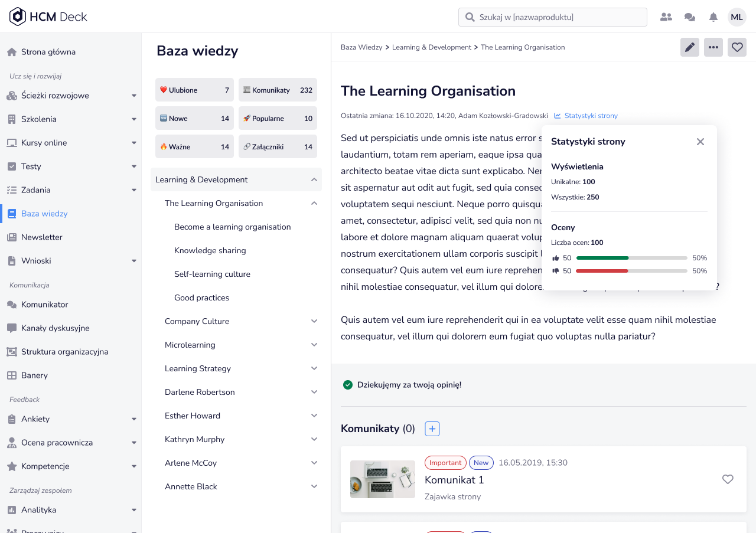Go to Komunikator in sidebar
Image resolution: width=756 pixels, height=533 pixels.
(44, 305)
